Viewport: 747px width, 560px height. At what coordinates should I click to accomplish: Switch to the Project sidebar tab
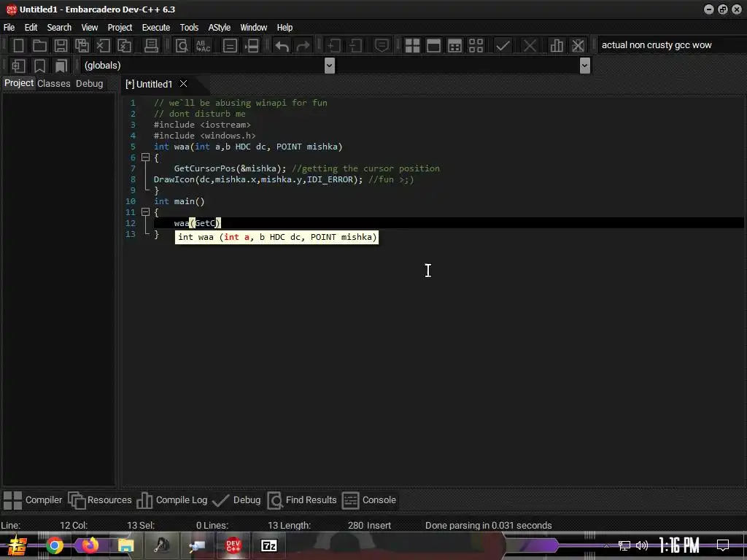pyautogui.click(x=19, y=83)
